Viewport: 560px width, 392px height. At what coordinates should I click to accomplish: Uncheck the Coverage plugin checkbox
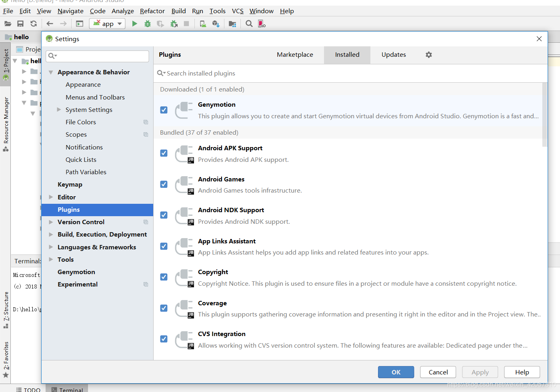coord(164,308)
